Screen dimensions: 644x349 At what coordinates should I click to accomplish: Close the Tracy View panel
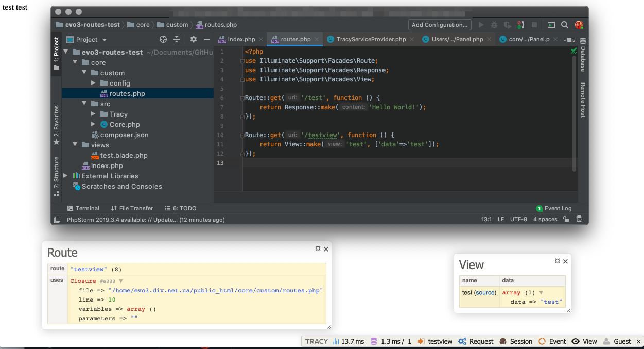565,261
